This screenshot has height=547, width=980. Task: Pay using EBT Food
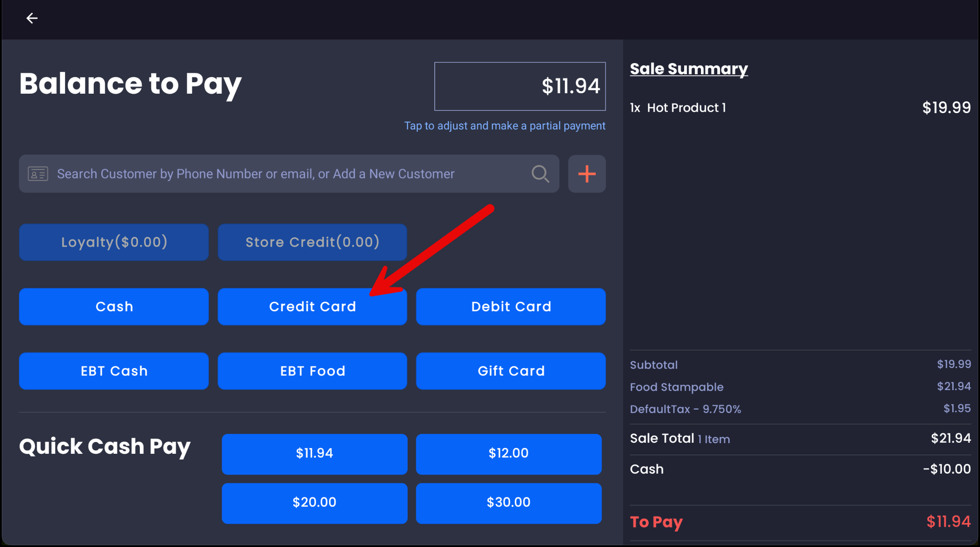(x=312, y=371)
